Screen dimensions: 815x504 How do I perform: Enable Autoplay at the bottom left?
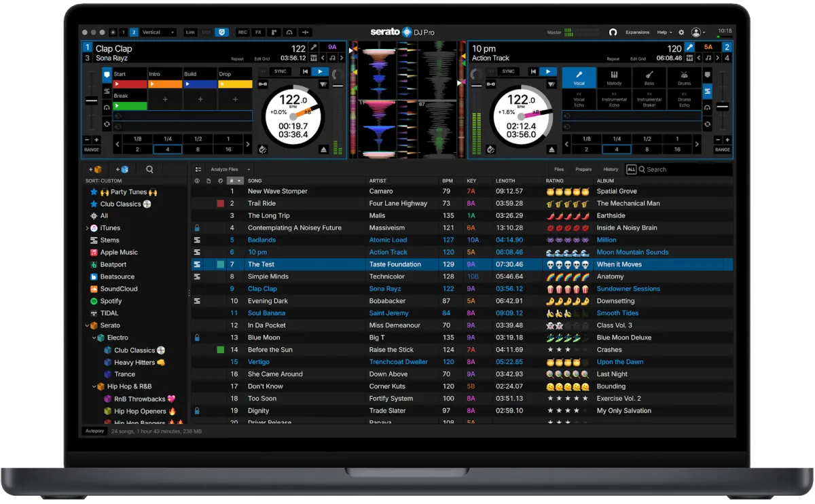94,431
